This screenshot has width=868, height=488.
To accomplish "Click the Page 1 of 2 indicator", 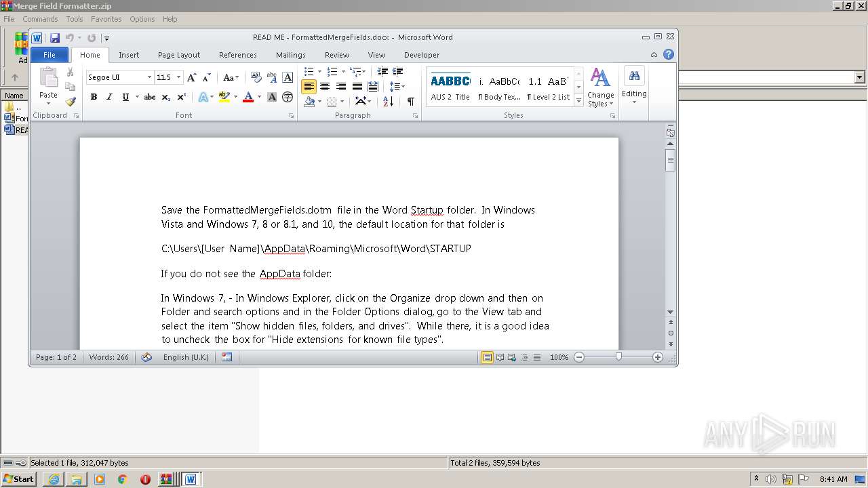I will (x=56, y=357).
